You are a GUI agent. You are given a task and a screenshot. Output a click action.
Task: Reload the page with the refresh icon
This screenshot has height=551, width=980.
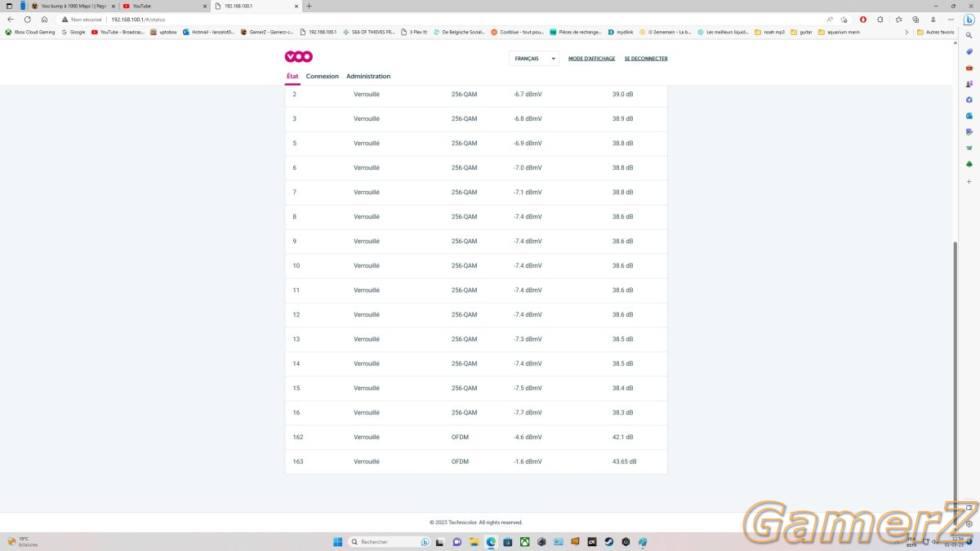[x=27, y=19]
